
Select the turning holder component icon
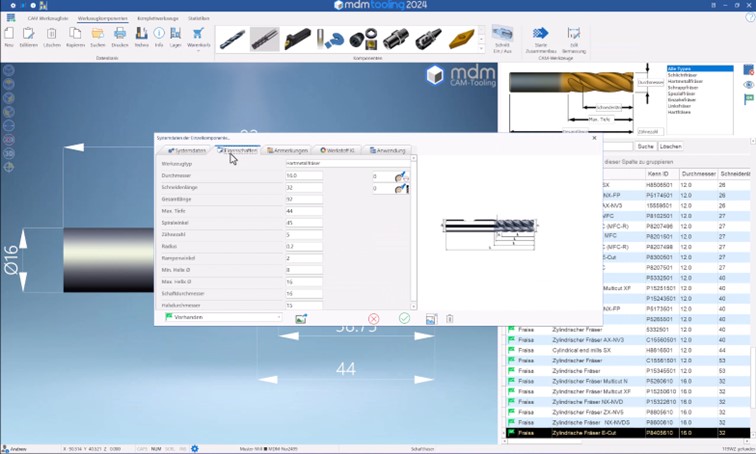pos(297,39)
